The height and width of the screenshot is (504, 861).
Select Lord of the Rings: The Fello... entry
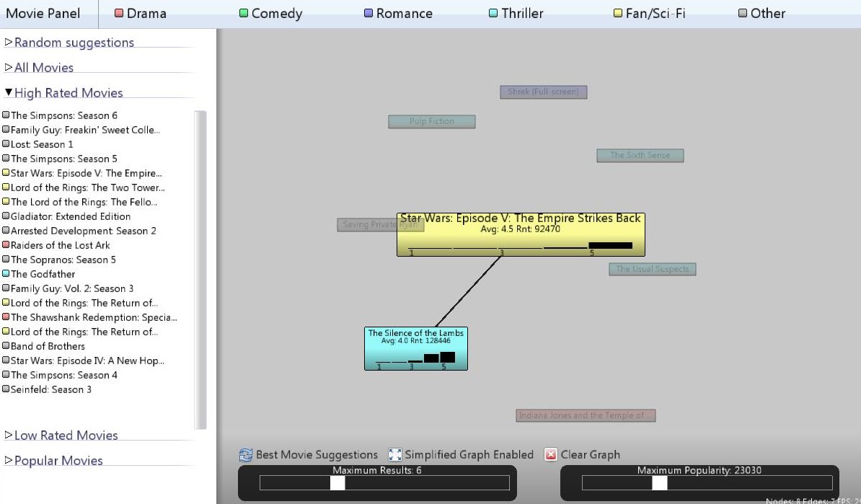[x=79, y=202]
